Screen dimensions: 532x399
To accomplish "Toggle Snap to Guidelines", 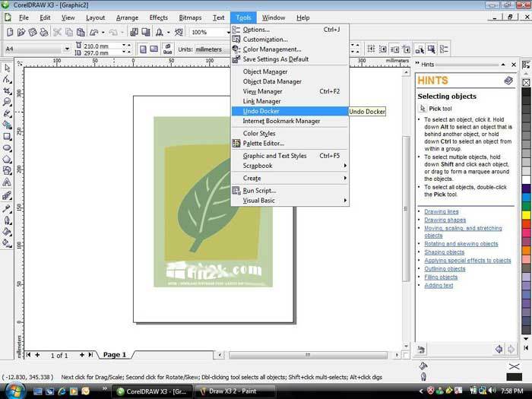I will [383, 49].
